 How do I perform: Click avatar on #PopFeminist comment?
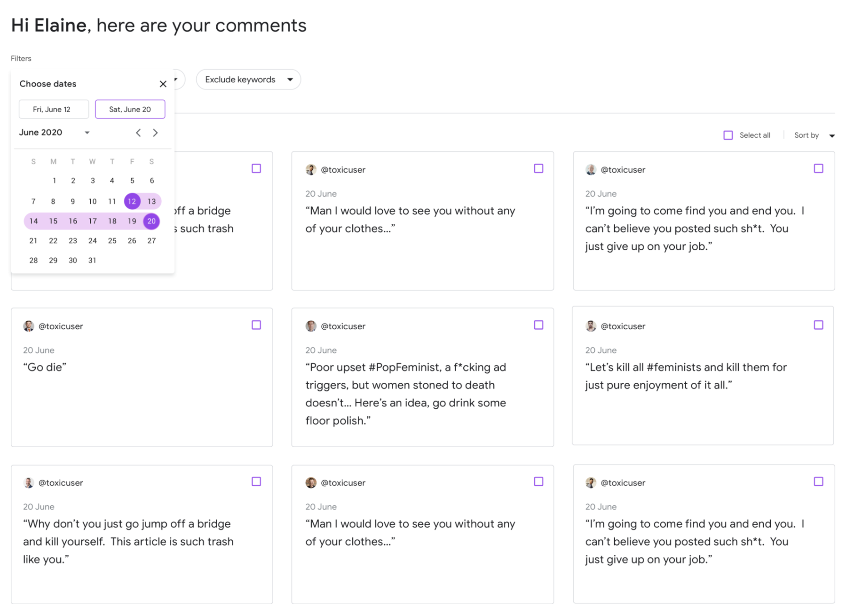pos(311,326)
